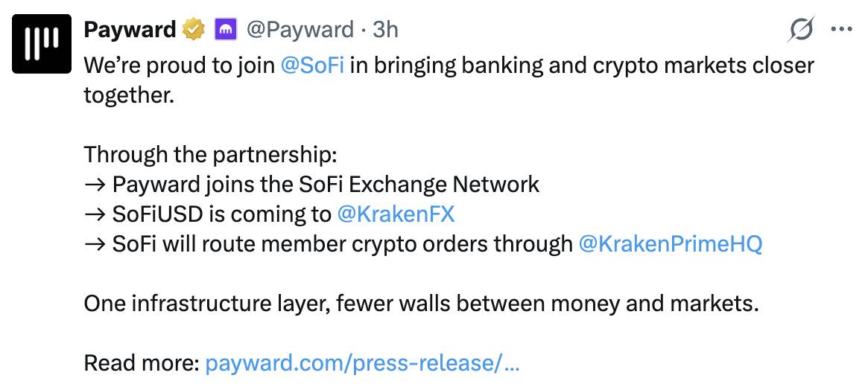Screen dimensions: 868x390
Task: Open the Payward profile avatar logo
Action: 42,44
